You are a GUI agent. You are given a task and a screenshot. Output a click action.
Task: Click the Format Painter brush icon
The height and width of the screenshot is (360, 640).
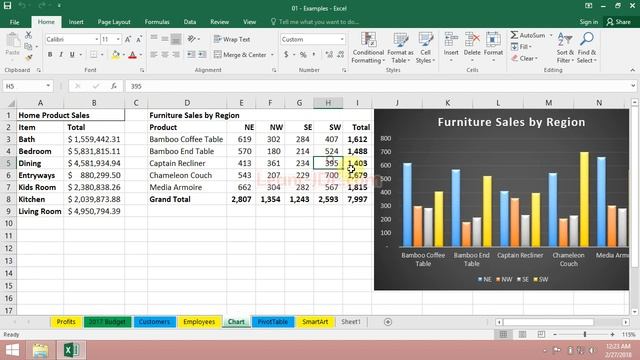28,58
